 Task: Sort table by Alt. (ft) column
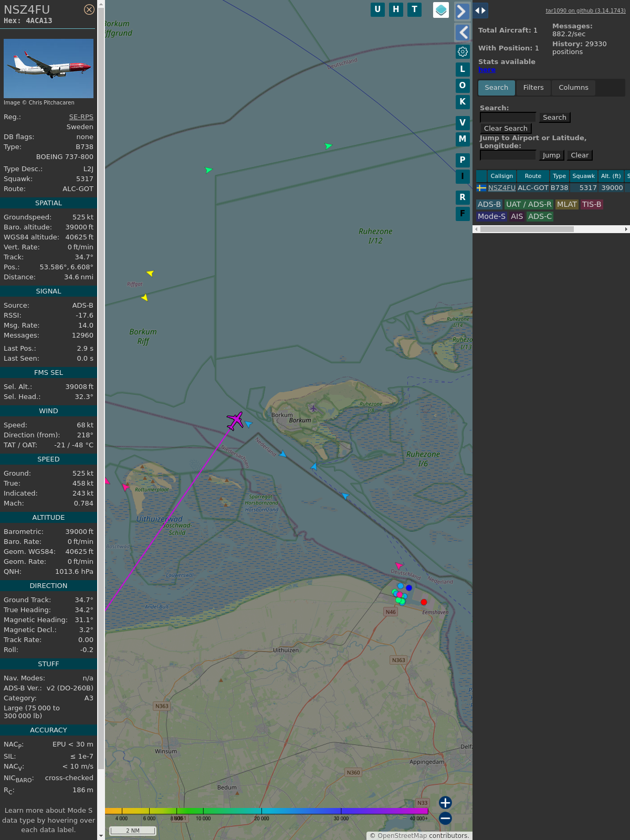click(x=611, y=176)
